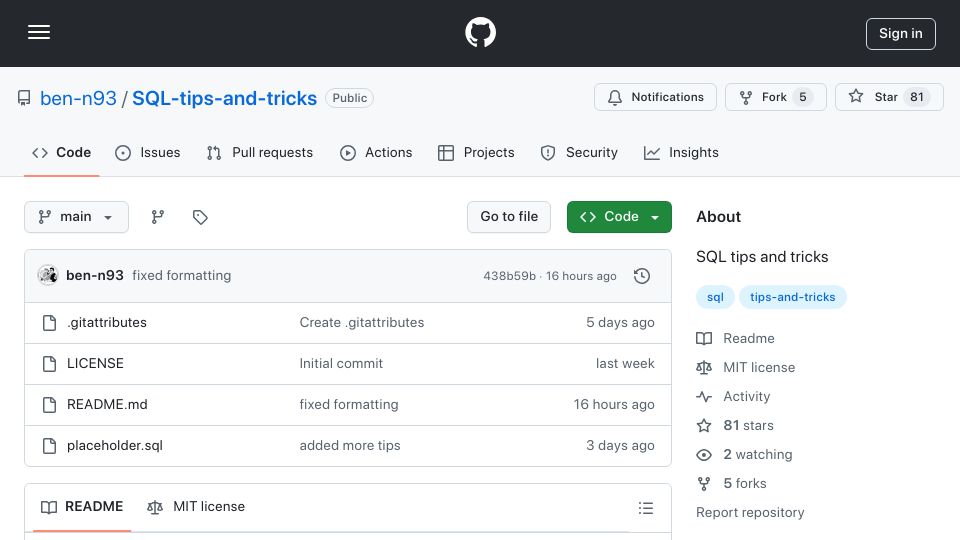Open SQL-tips-and-tricks repository link
This screenshot has width=960, height=540.
click(225, 98)
